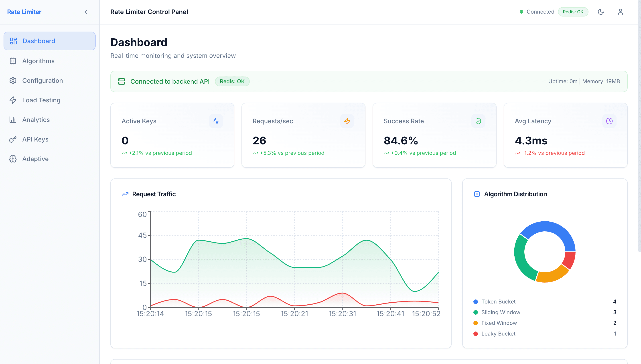Image resolution: width=641 pixels, height=364 pixels.
Task: Open the Analytics page
Action: pyautogui.click(x=36, y=120)
